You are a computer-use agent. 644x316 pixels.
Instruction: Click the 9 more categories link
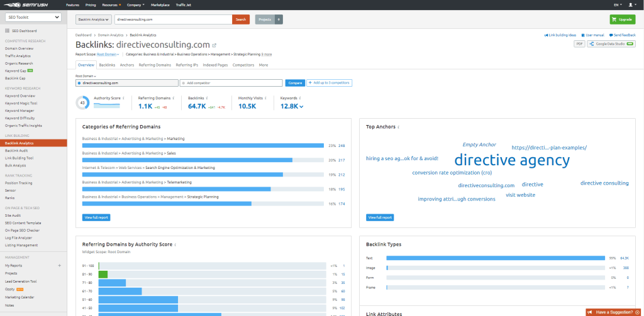coord(267,54)
